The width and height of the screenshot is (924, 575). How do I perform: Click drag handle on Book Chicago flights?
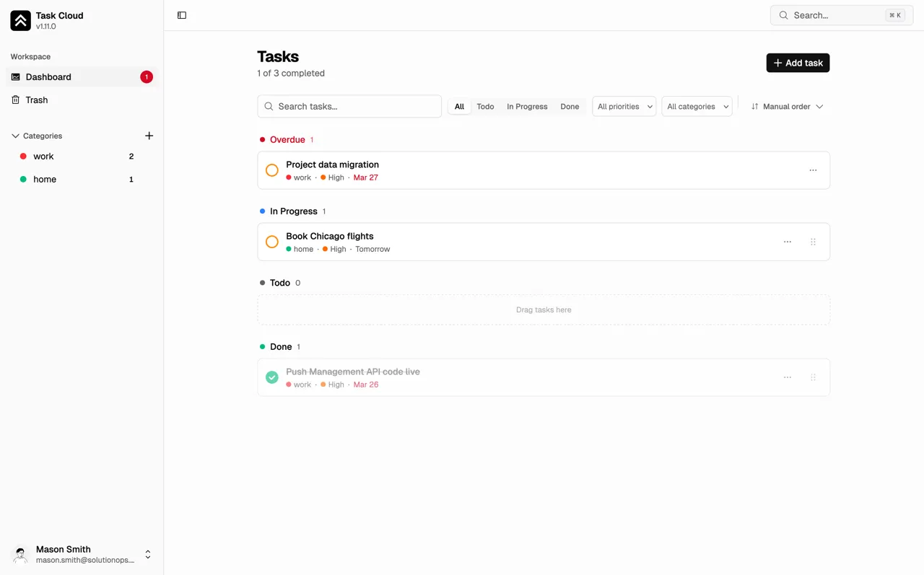(813, 242)
